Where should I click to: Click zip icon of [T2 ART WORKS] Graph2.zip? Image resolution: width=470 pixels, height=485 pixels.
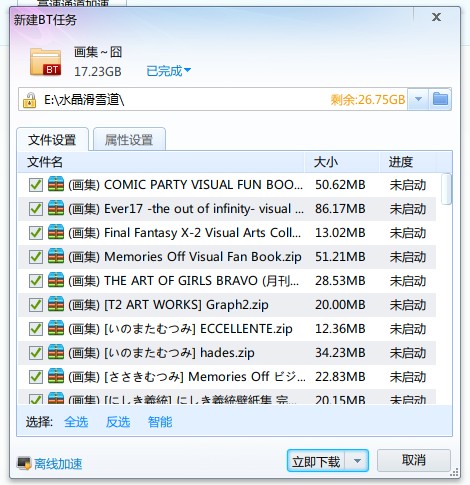(x=56, y=304)
